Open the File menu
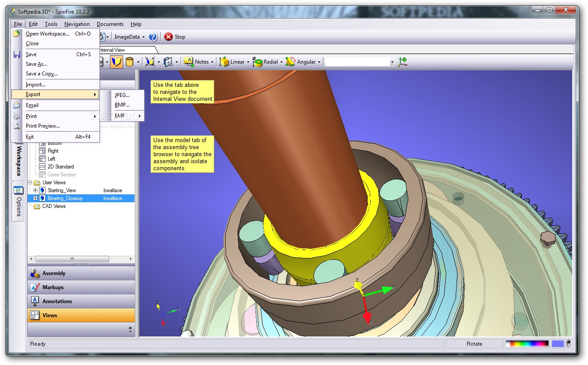 click(x=18, y=24)
